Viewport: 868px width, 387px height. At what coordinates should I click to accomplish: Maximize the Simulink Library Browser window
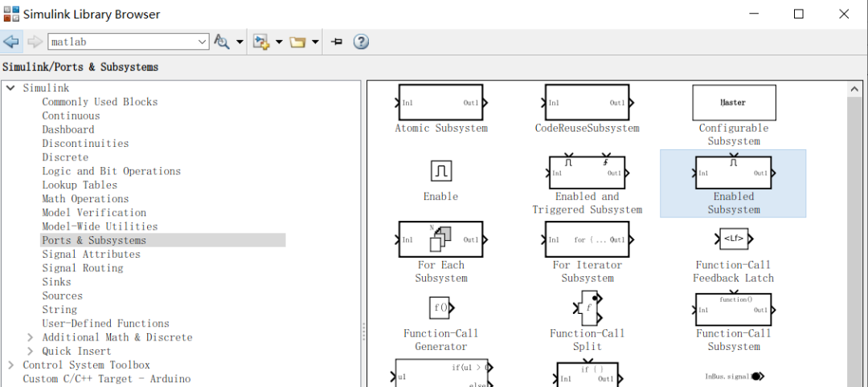[798, 14]
